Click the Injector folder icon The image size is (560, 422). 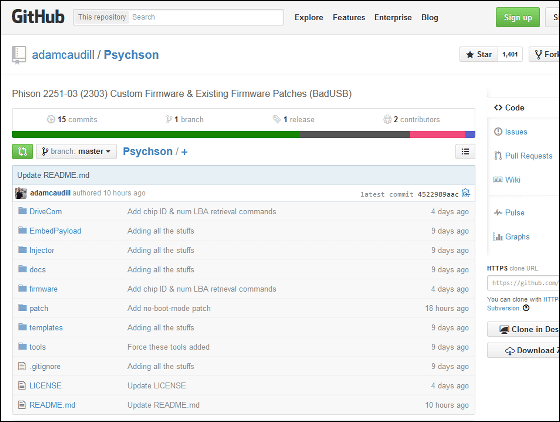pyautogui.click(x=22, y=250)
